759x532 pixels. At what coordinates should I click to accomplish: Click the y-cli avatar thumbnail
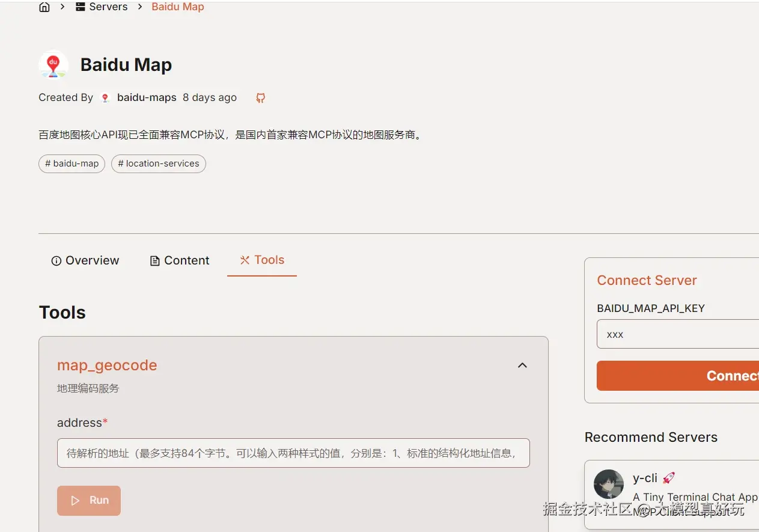click(x=609, y=485)
